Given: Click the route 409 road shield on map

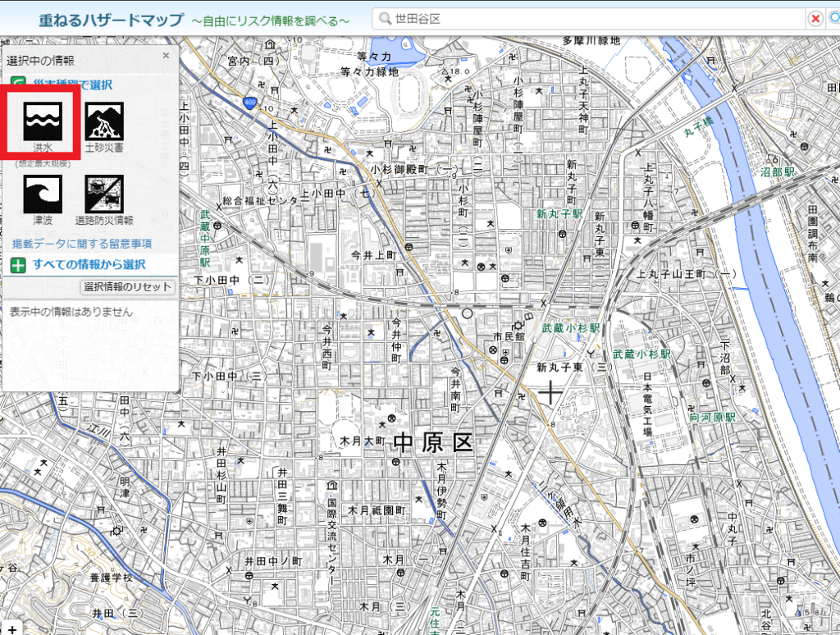Looking at the screenshot, I should pyautogui.click(x=249, y=102).
